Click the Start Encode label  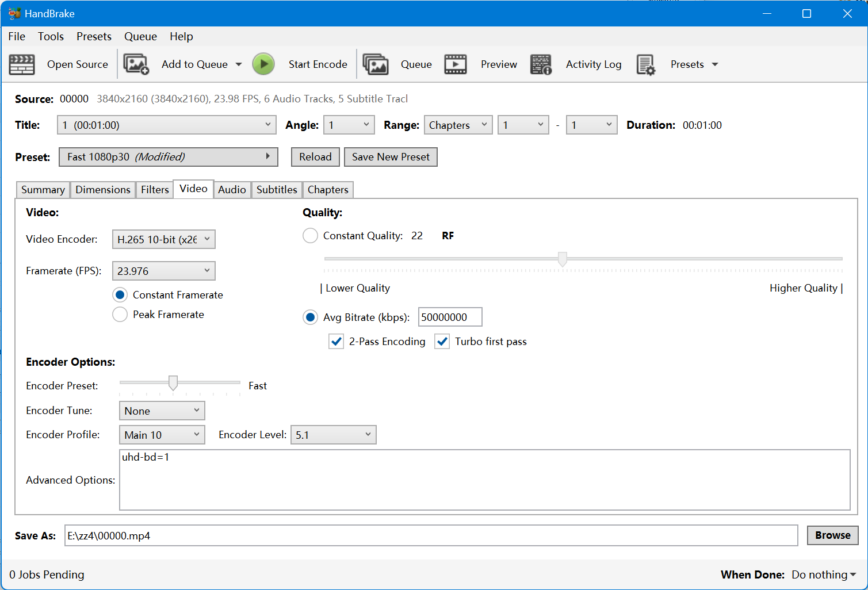coord(318,64)
